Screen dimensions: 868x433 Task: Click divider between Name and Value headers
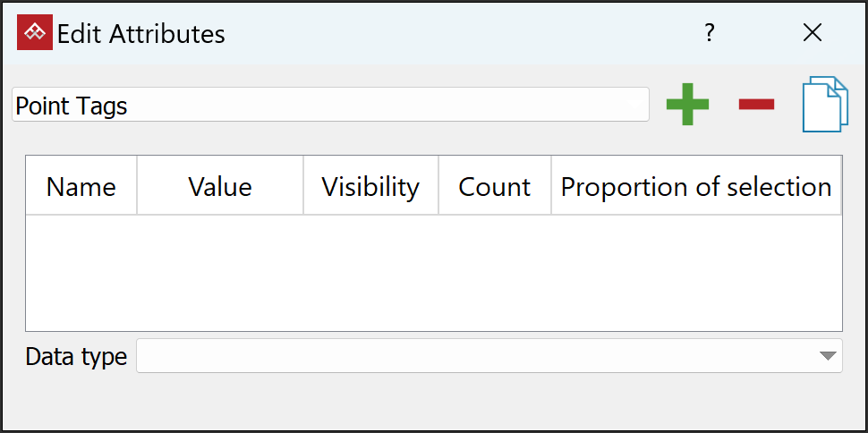coord(137,186)
